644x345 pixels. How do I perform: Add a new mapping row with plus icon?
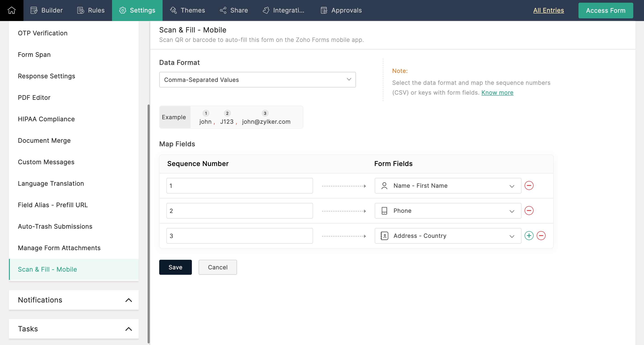point(529,236)
